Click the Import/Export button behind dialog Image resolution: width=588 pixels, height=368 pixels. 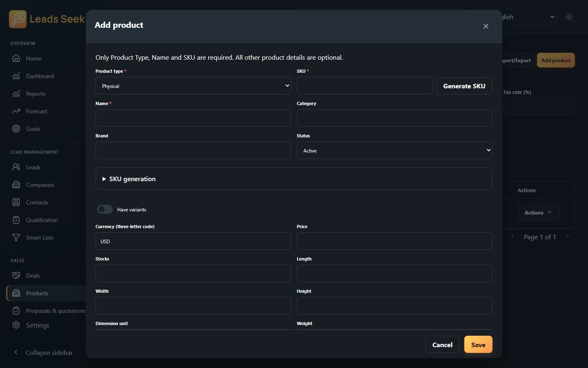(x=518, y=60)
